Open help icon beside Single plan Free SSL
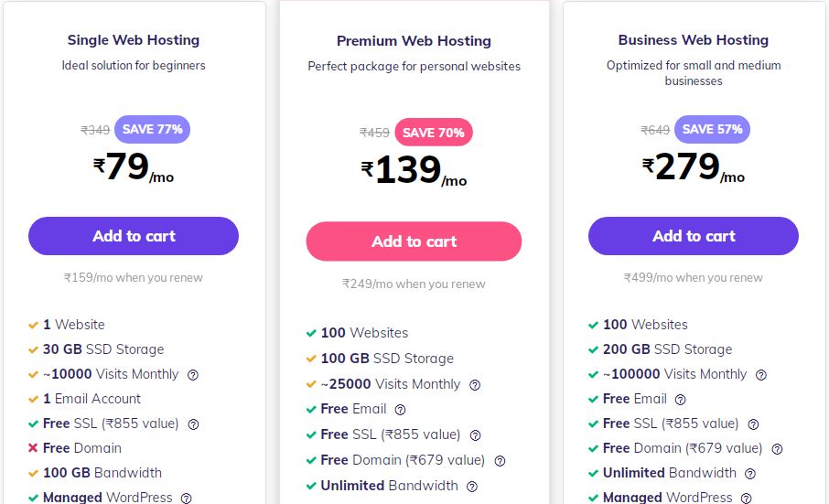The height and width of the screenshot is (504, 829). pyautogui.click(x=193, y=424)
